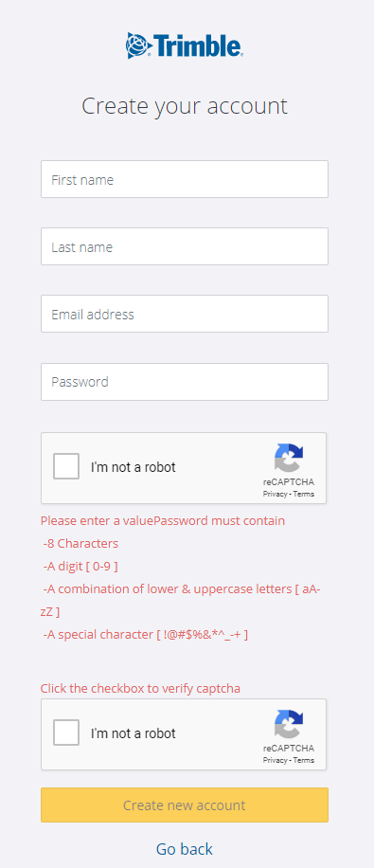The image size is (374, 868).
Task: Open Privacy link in the reCAPTCHA above submit button
Action: (275, 760)
